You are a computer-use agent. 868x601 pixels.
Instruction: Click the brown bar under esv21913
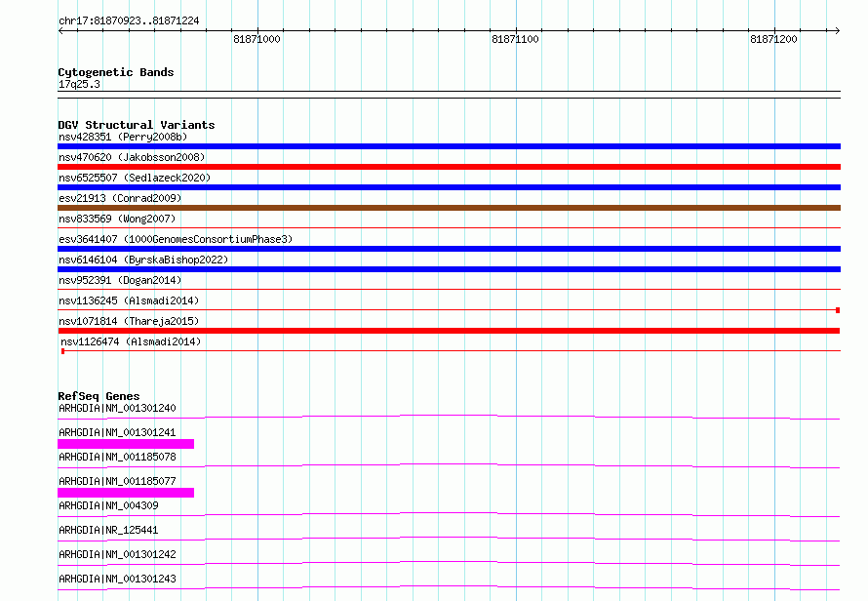point(449,208)
